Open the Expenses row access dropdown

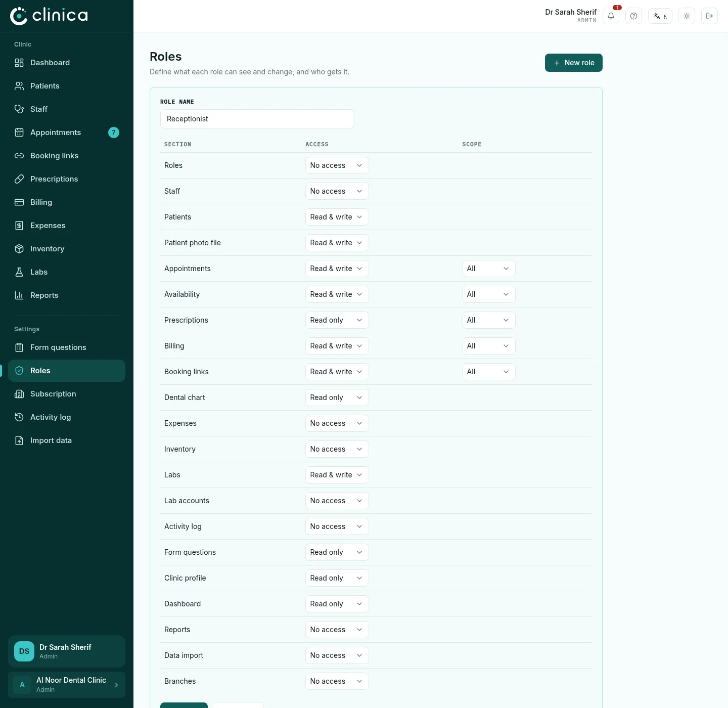coord(337,423)
